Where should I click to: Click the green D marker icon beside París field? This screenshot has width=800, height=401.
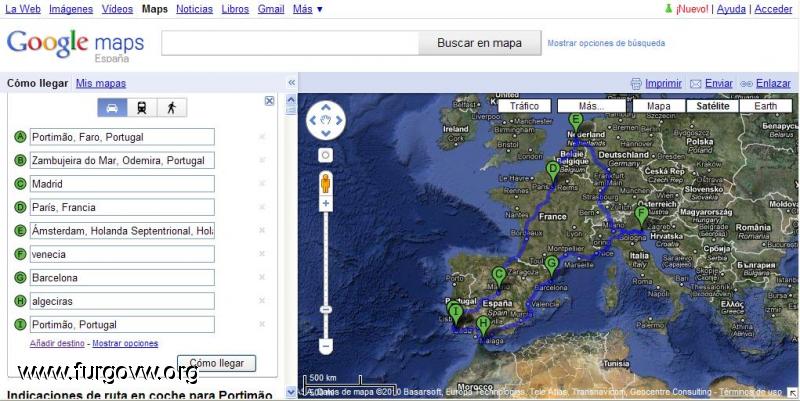pyautogui.click(x=20, y=207)
